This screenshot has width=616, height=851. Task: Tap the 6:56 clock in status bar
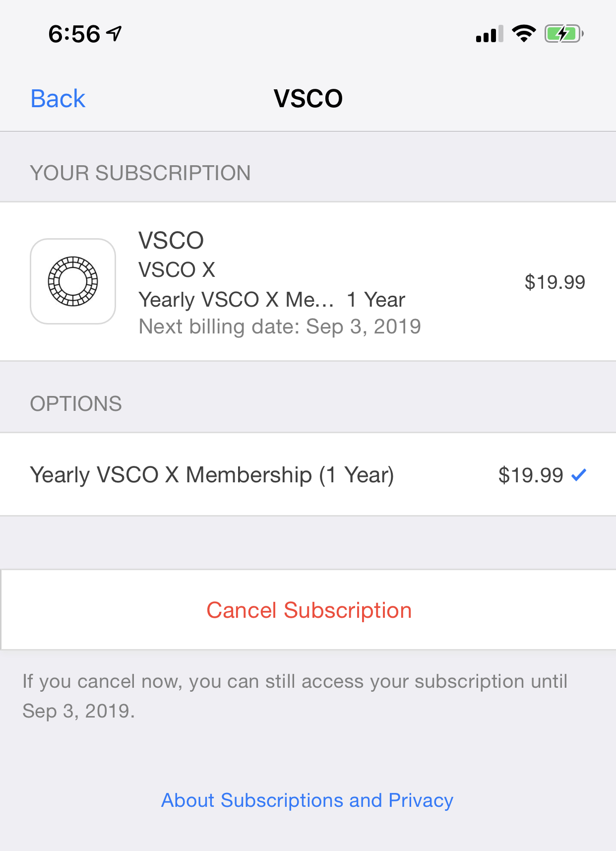point(74,34)
